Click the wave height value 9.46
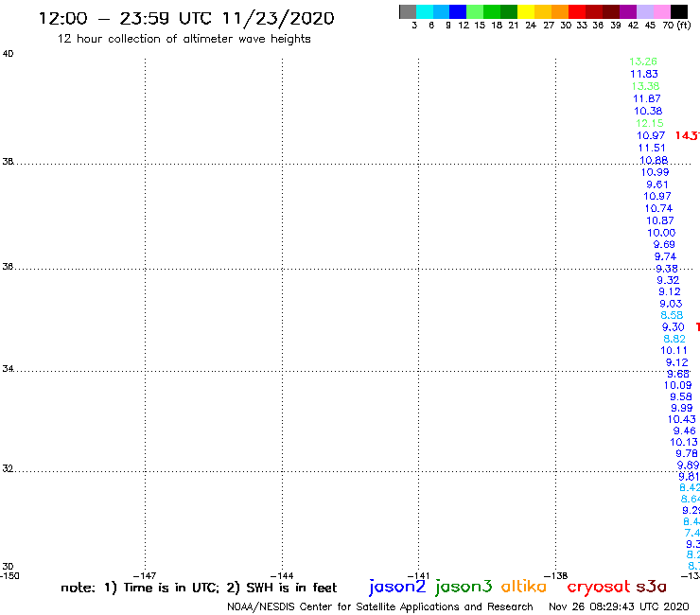Screen dimensions: 700x615 [684, 431]
